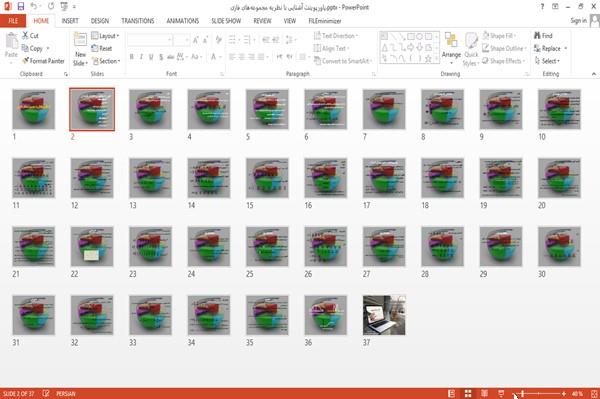600x399 pixels.
Task: Click the Find binoculars icon
Action: (x=537, y=35)
